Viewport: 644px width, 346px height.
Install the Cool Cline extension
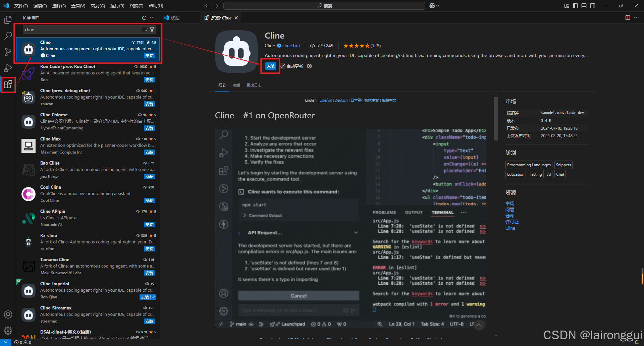[149, 200]
